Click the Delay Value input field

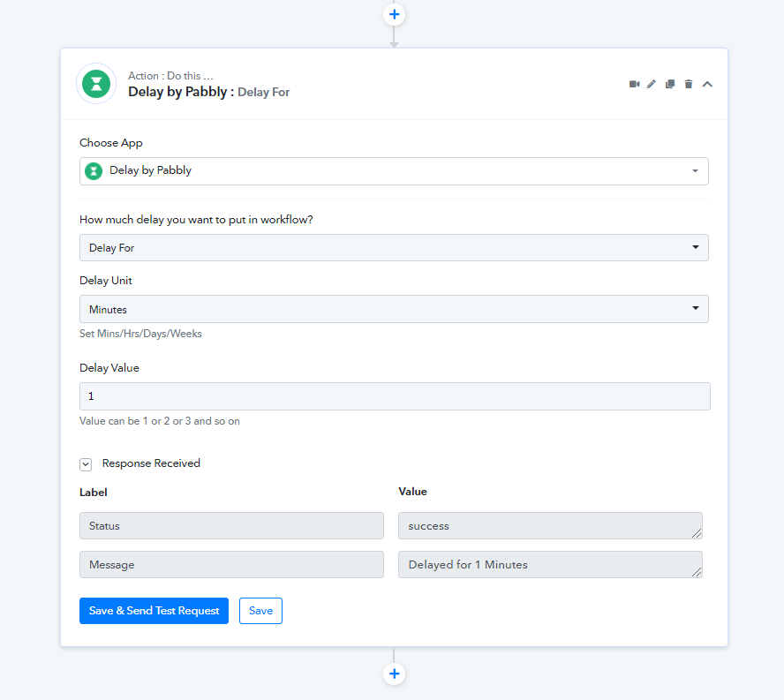click(395, 396)
